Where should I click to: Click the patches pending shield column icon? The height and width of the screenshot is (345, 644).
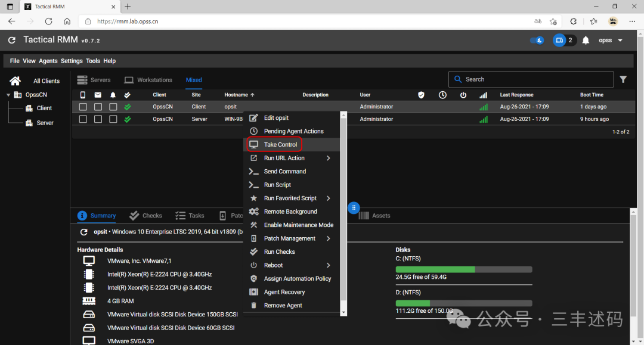point(421,95)
